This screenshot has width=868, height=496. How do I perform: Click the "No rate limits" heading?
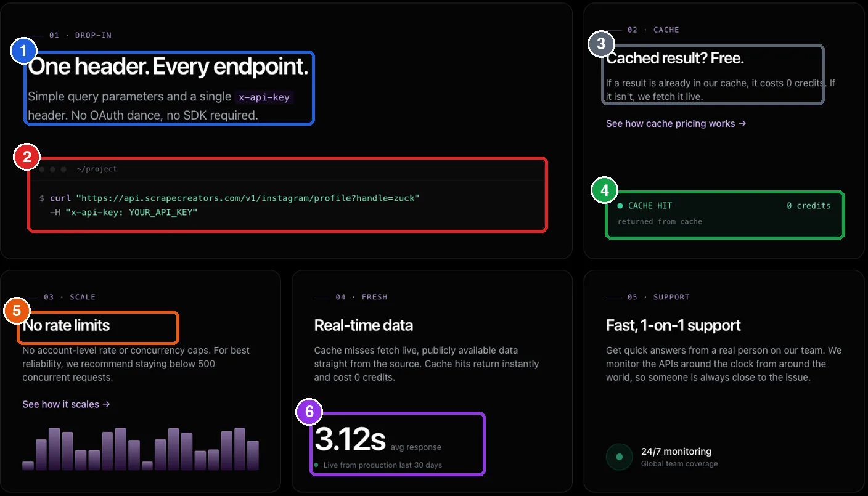[66, 325]
